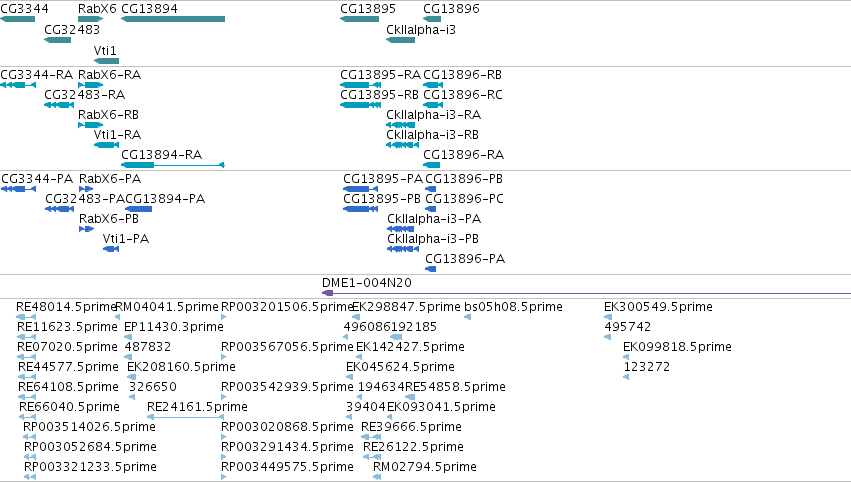Select the CG13894-RA transcript glyph
Screen dimensions: 851x482
pyautogui.click(x=173, y=164)
